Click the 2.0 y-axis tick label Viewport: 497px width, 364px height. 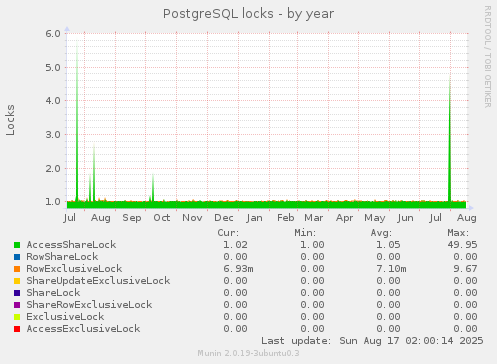point(53,168)
